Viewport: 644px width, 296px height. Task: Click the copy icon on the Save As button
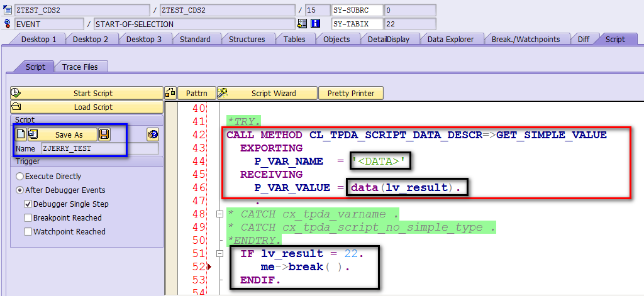tap(33, 134)
